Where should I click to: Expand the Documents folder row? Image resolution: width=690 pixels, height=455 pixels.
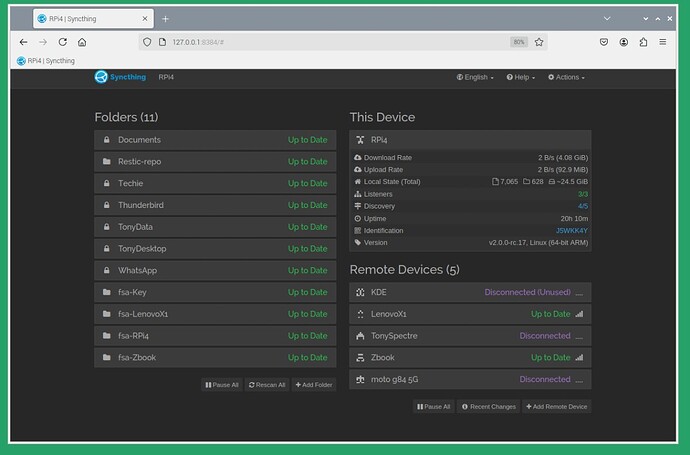point(215,140)
